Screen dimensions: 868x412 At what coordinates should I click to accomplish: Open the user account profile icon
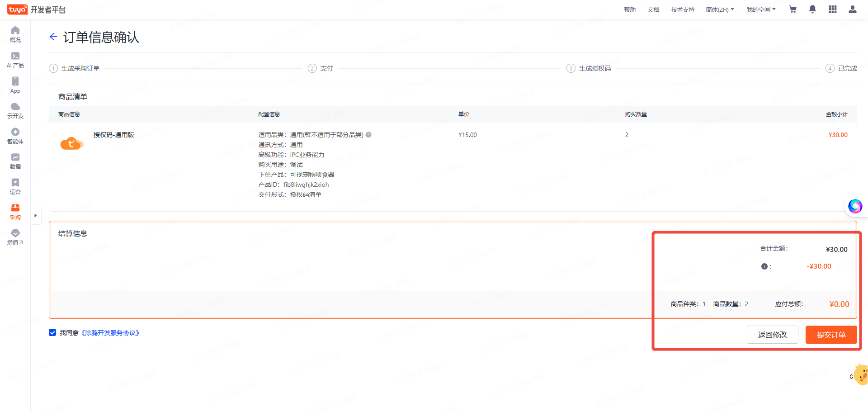tap(852, 9)
